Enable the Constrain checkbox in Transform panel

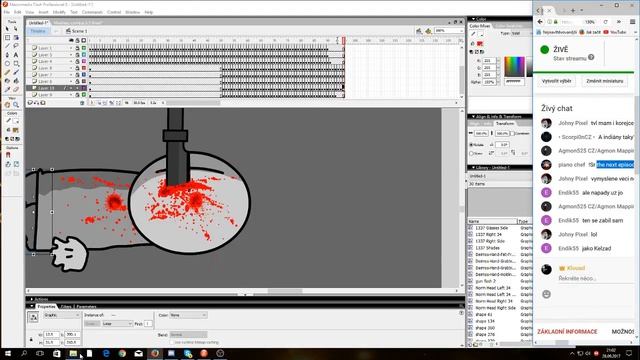[x=513, y=133]
